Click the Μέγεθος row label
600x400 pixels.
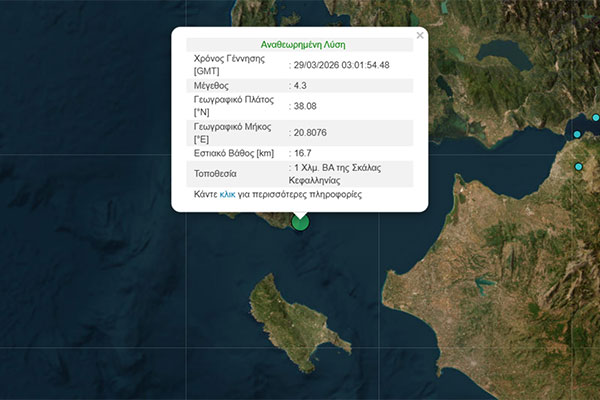pos(212,86)
